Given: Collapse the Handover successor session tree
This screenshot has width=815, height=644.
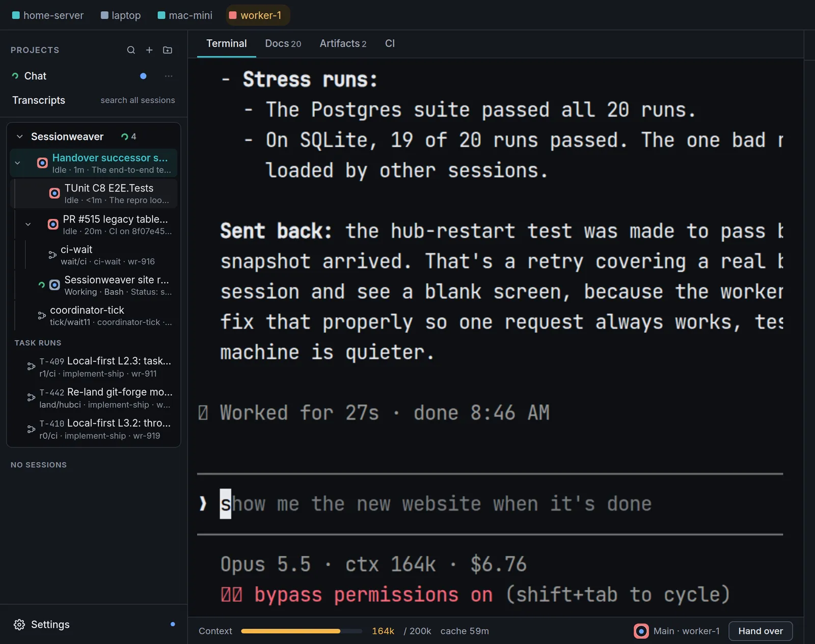Looking at the screenshot, I should (18, 163).
